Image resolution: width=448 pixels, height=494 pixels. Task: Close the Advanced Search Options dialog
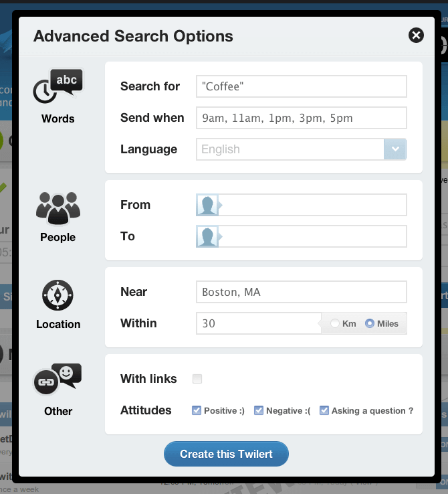coord(416,35)
